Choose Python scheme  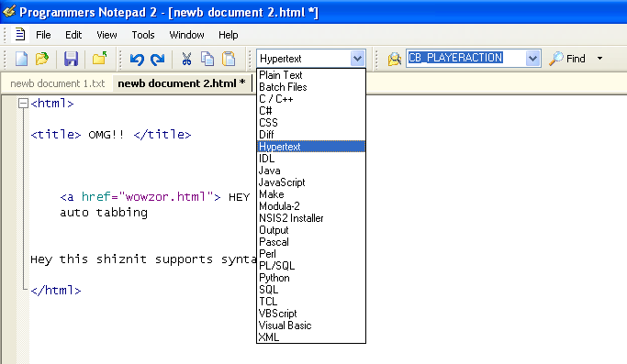click(311, 278)
